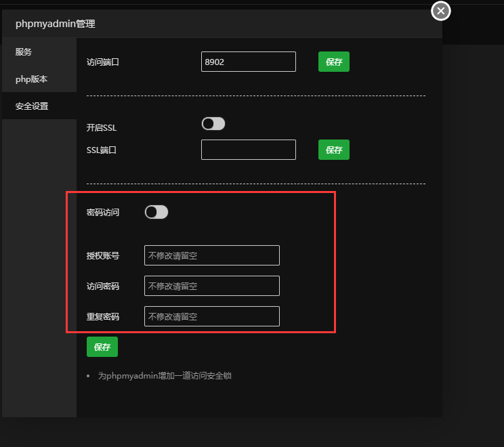Select the 安全设置 tab

pos(39,106)
